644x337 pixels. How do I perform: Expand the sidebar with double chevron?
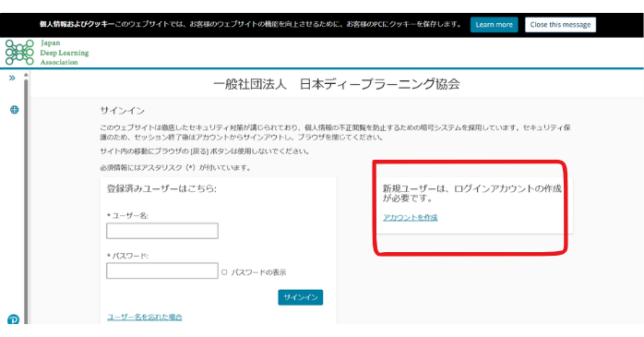coord(12,78)
